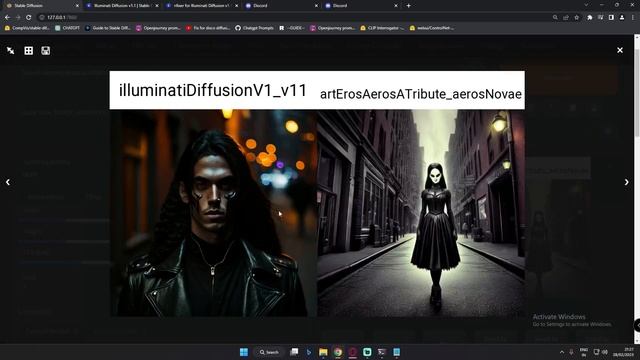Share this page from the address bar
640x360 pixels.
[x=566, y=18]
